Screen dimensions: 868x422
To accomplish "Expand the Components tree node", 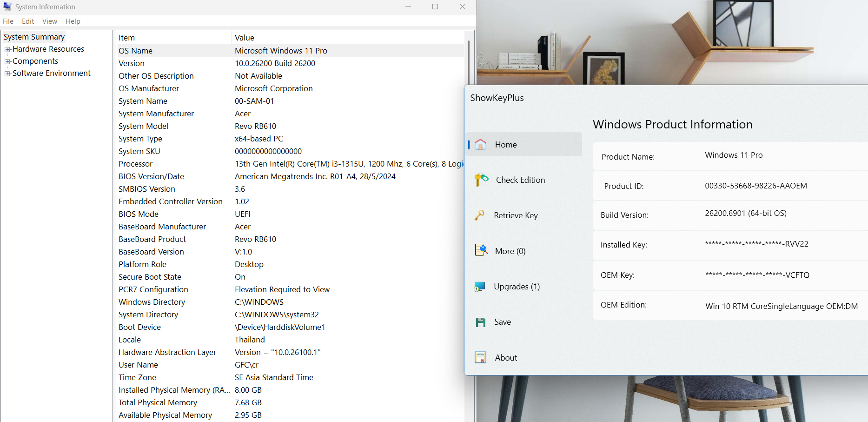I will 7,61.
